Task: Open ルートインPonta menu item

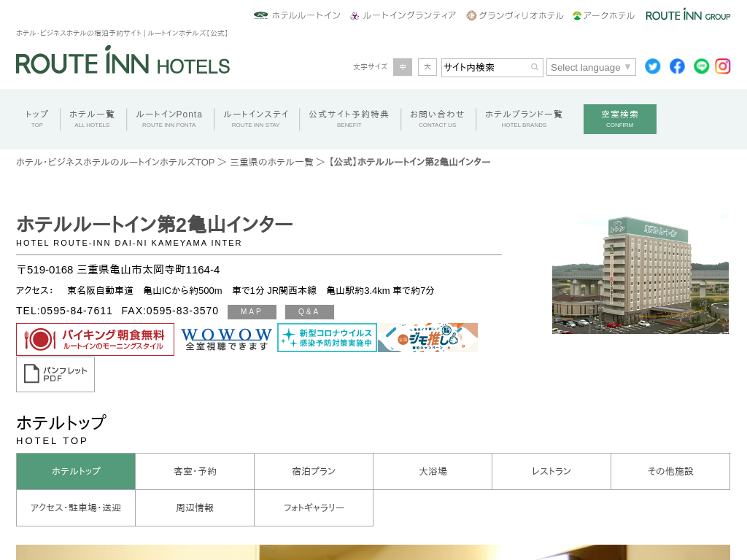Action: tap(169, 119)
